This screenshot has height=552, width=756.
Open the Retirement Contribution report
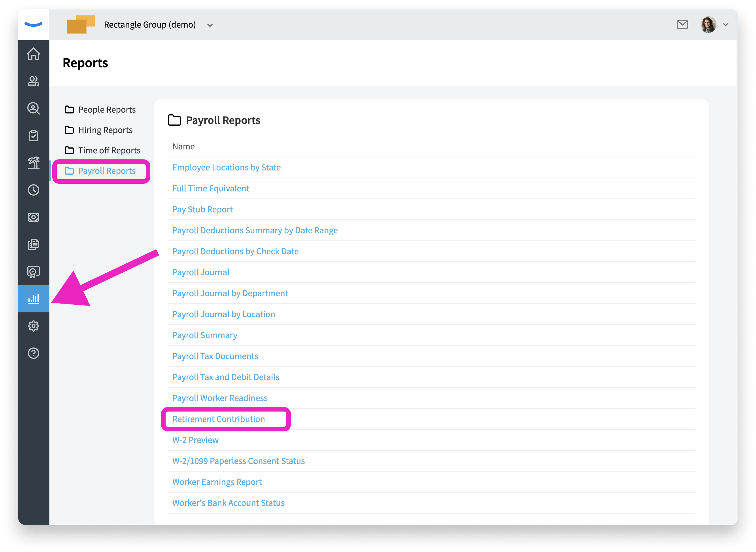coord(219,419)
